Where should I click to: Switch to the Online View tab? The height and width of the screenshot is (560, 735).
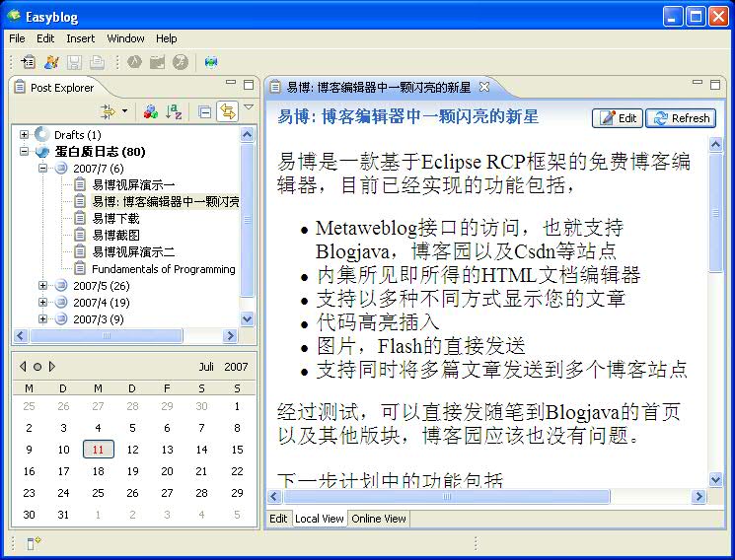379,519
